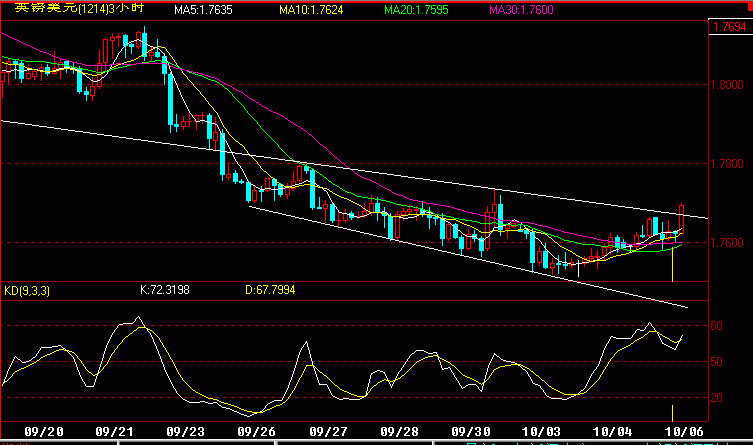This screenshot has height=445, width=753.
Task: Click the 1.7800 price axis label
Action: [727, 164]
